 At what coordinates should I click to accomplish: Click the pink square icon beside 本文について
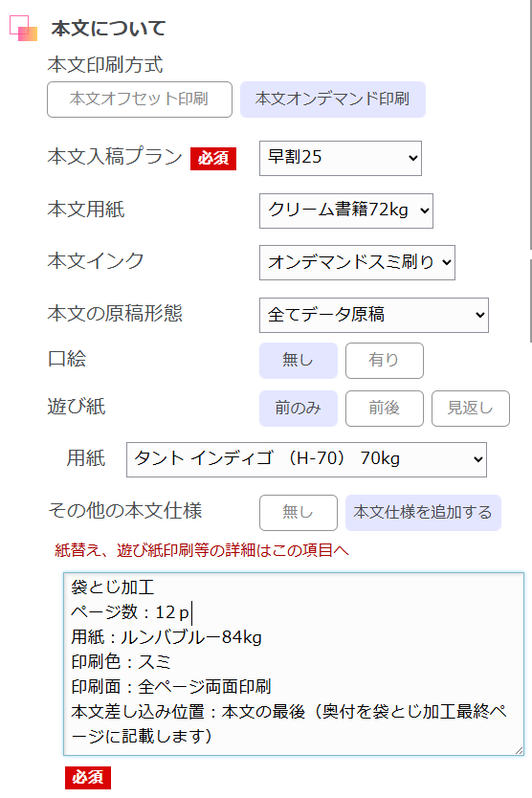23,28
